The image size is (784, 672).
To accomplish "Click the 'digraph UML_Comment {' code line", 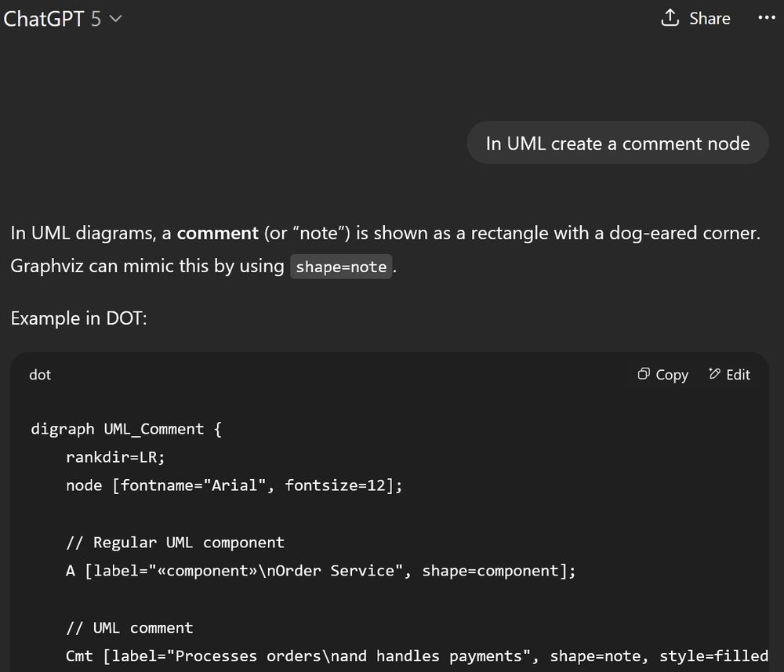I will point(128,429).
